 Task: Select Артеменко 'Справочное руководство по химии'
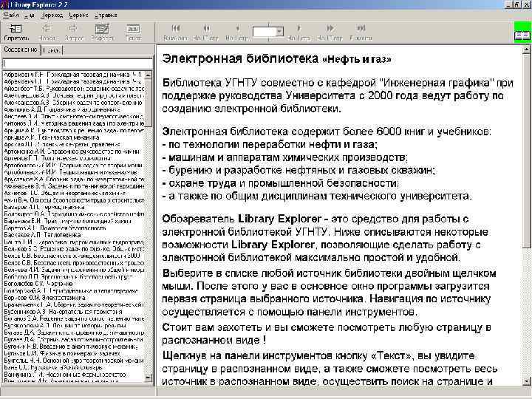[x=72, y=151]
